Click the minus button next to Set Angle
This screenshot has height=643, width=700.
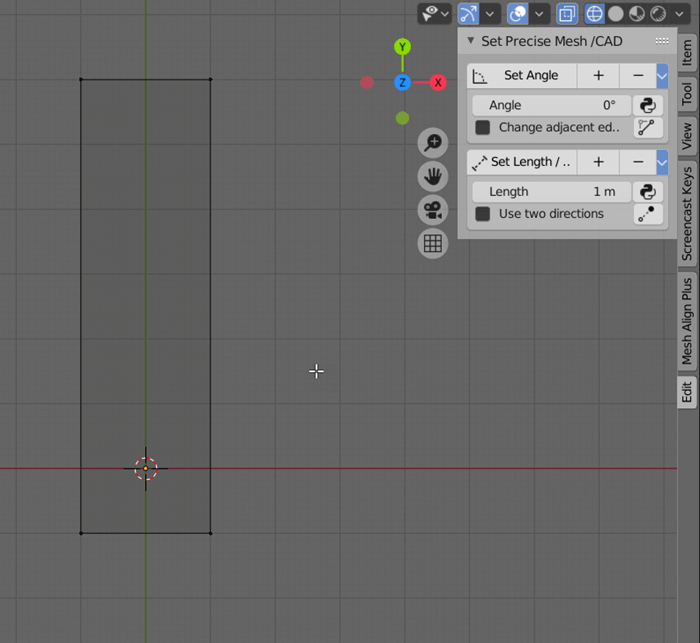[x=638, y=75]
